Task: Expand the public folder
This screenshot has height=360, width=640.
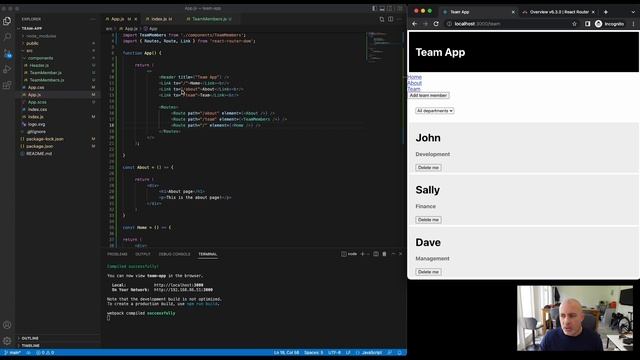Action: click(57, 43)
